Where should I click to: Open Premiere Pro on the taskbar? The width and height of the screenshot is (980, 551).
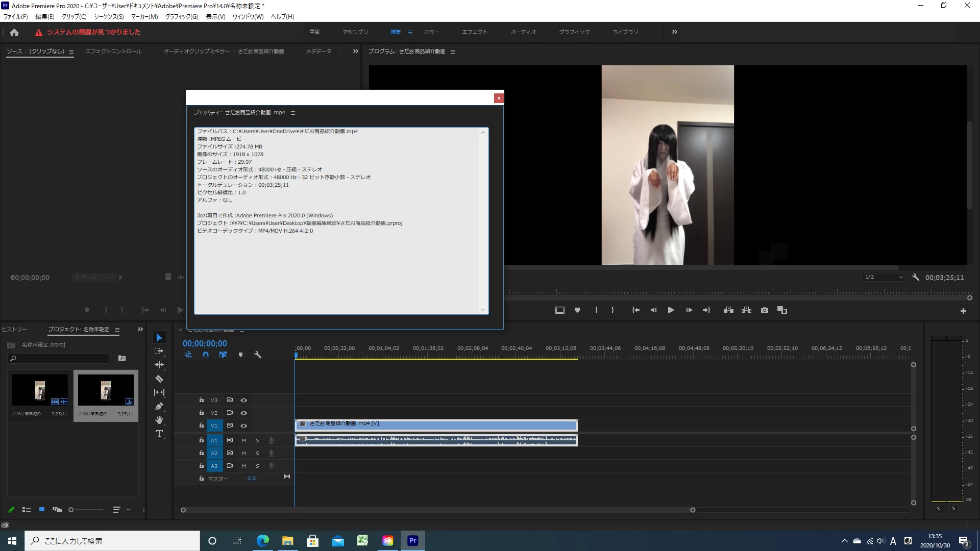click(412, 540)
